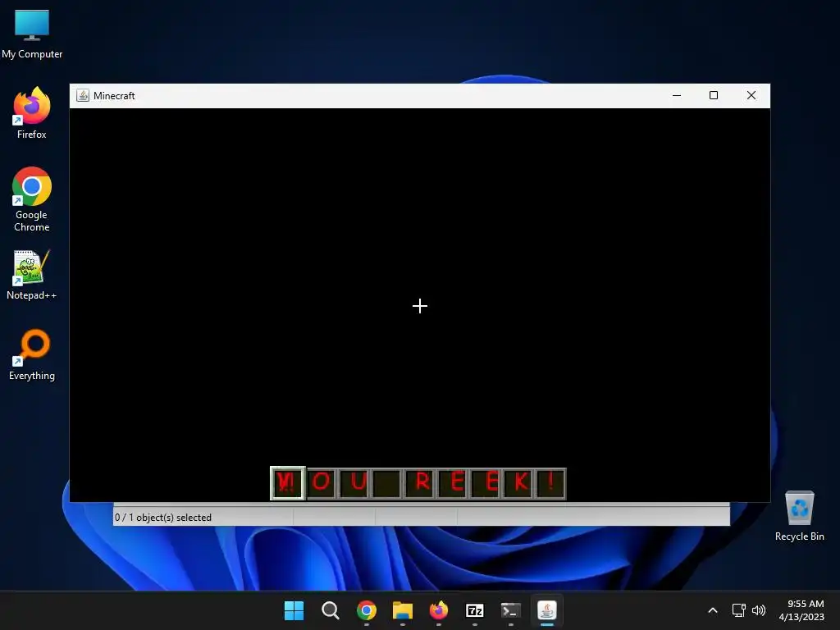The image size is (840, 630).
Task: Click the Java icon in Minecraft title bar
Action: point(83,95)
